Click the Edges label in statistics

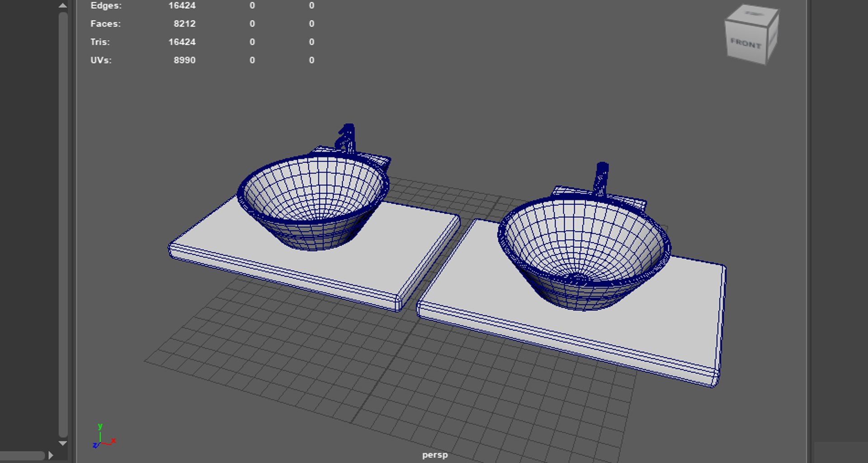pyautogui.click(x=106, y=5)
